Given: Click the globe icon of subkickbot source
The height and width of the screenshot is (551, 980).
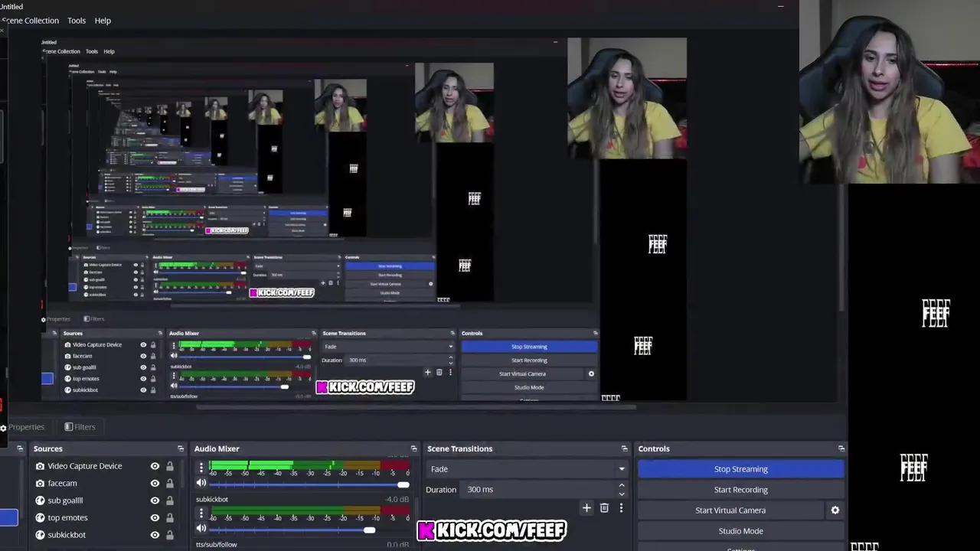Looking at the screenshot, I should (x=40, y=535).
